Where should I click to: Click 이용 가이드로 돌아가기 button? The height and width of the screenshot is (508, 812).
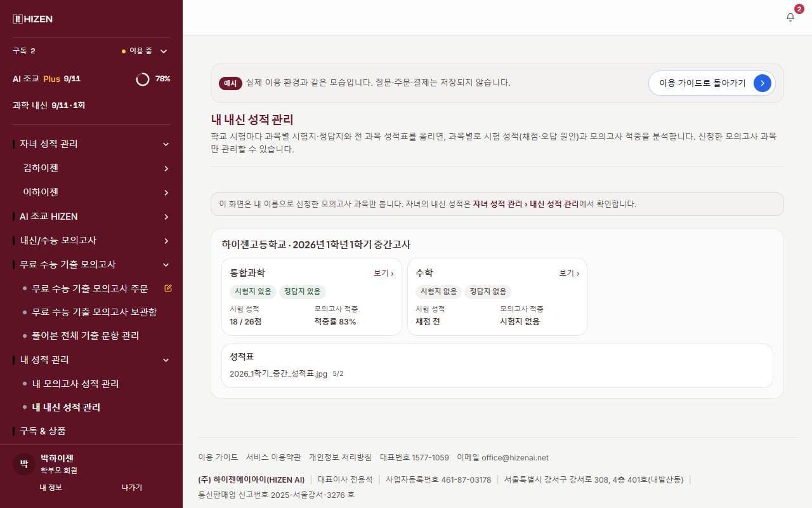[x=712, y=83]
